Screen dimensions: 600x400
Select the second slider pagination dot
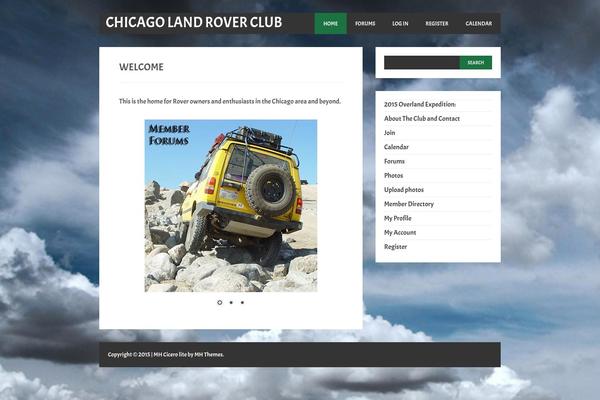[231, 302]
